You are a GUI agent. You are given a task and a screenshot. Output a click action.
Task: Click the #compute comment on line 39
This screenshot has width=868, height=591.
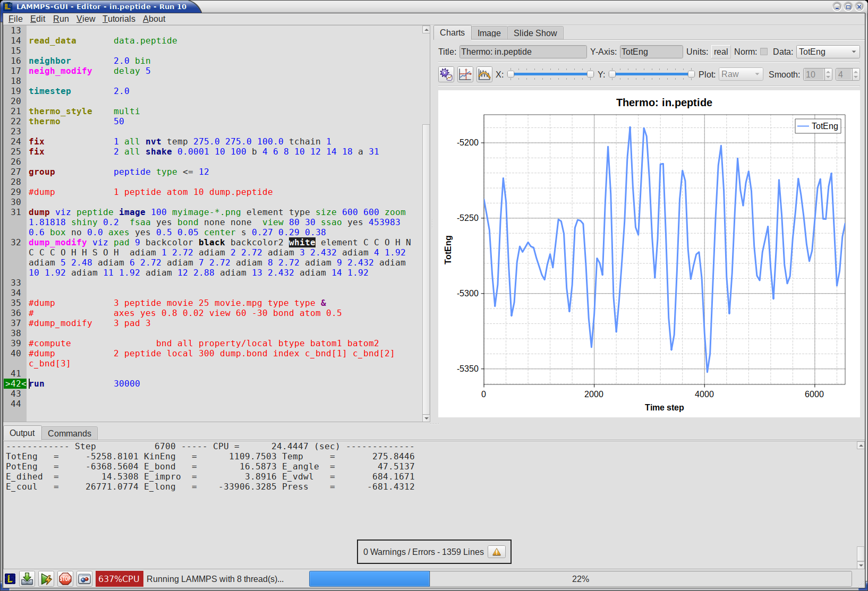click(x=50, y=343)
